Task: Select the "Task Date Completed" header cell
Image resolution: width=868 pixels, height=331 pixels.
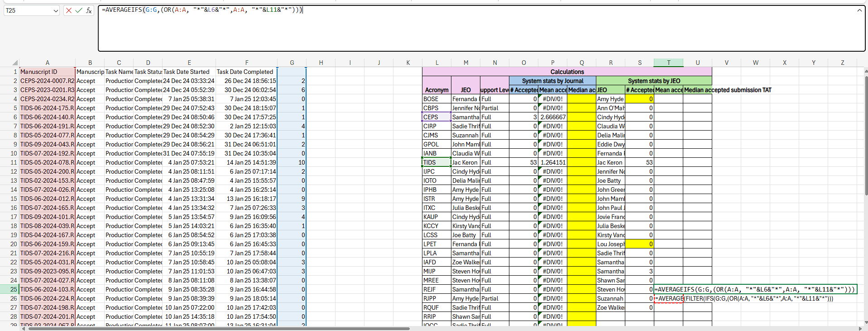Action: (x=246, y=72)
